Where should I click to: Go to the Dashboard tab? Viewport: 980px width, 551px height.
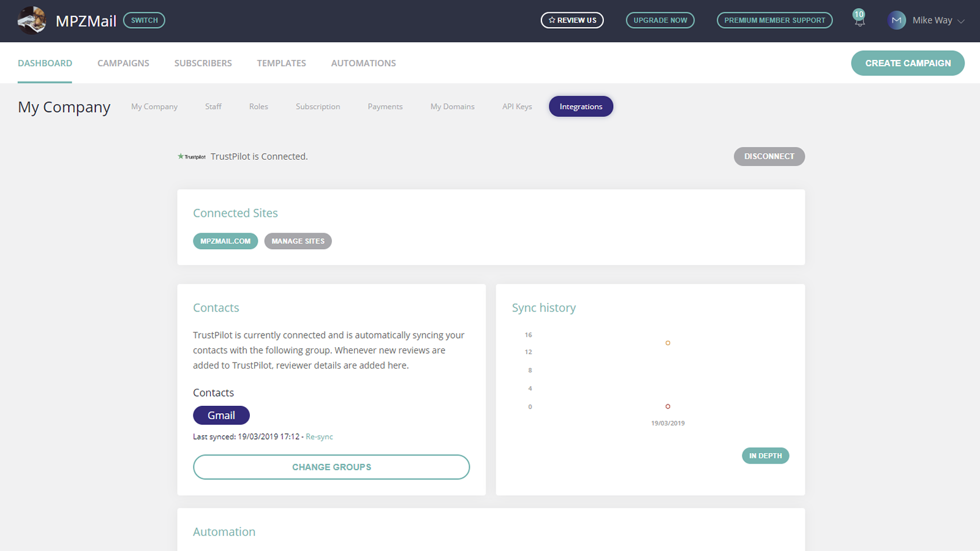point(45,63)
